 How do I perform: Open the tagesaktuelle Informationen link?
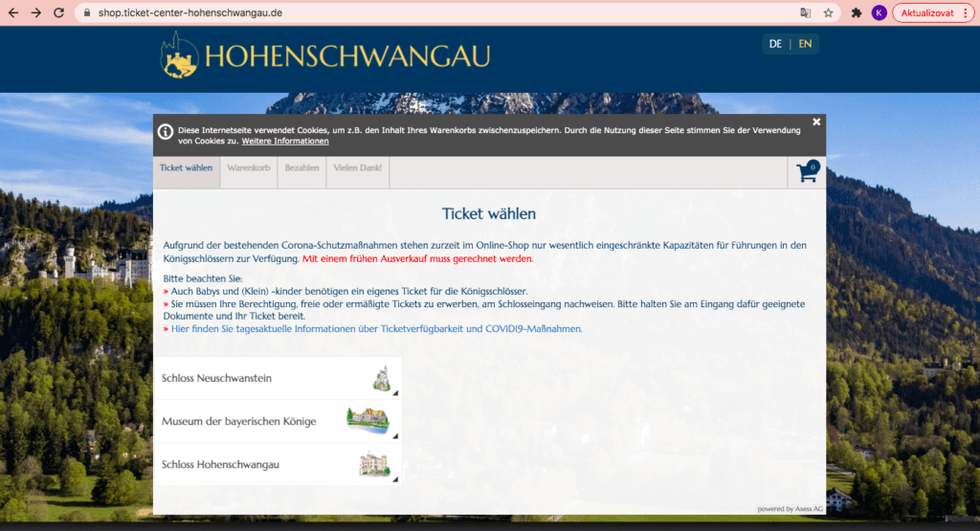tap(376, 329)
